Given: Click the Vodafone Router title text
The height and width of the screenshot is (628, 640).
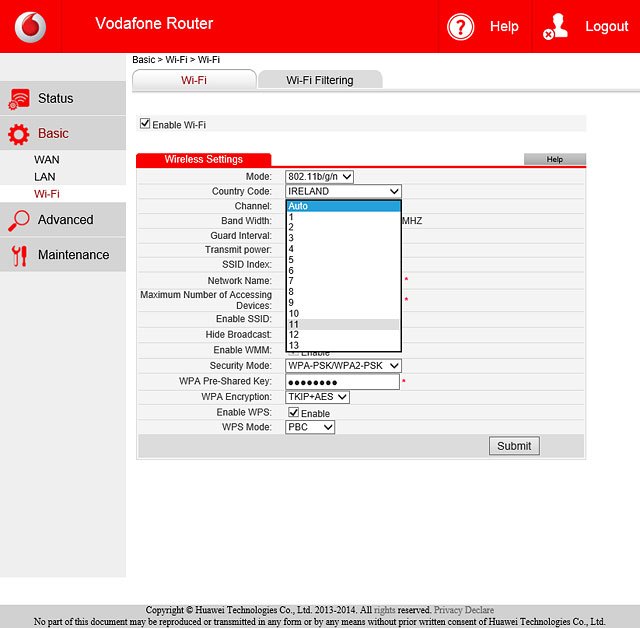Looking at the screenshot, I should point(154,23).
